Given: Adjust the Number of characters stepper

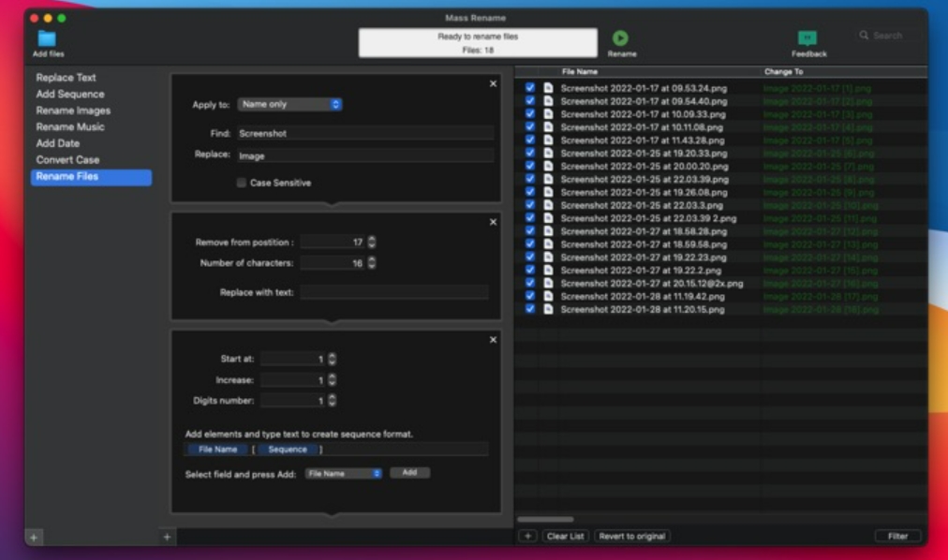Looking at the screenshot, I should pyautogui.click(x=371, y=263).
